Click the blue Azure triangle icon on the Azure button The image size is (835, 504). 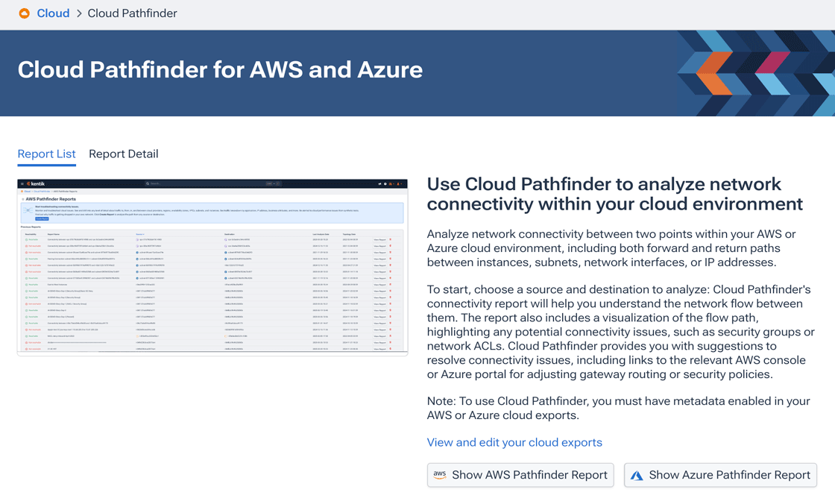coord(637,475)
